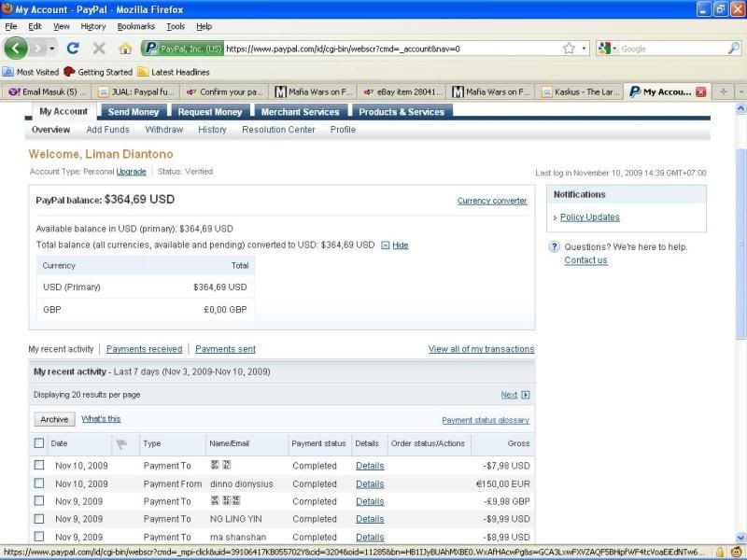
Task: Click the help question mark icon
Action: click(554, 246)
